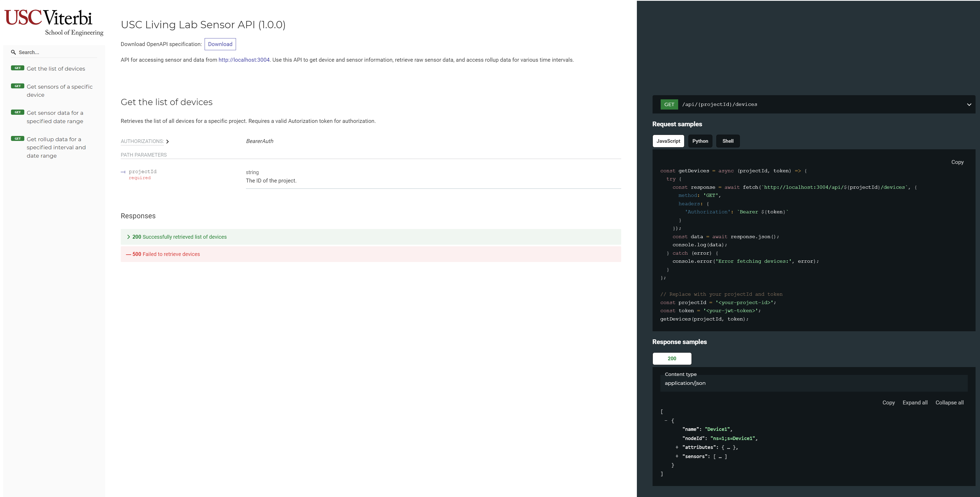The width and height of the screenshot is (980, 497).
Task: Select the 200 response sample tab
Action: (671, 358)
